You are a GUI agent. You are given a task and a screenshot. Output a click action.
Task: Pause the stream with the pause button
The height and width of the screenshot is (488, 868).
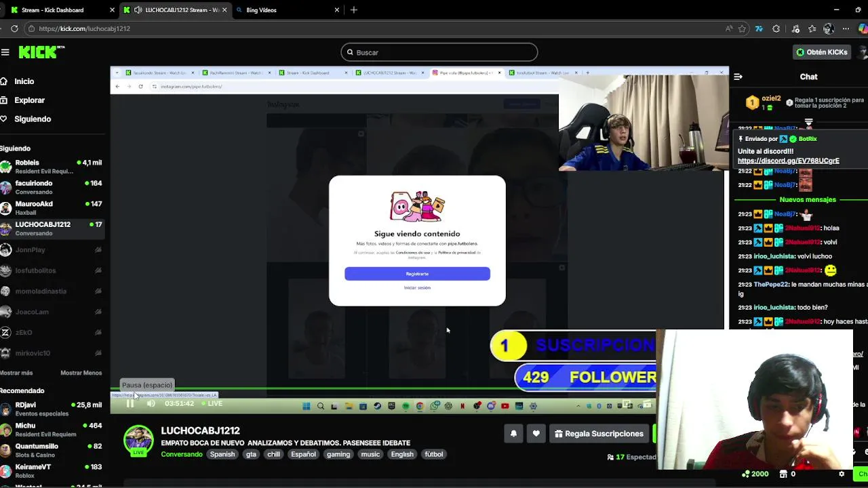[x=130, y=403]
